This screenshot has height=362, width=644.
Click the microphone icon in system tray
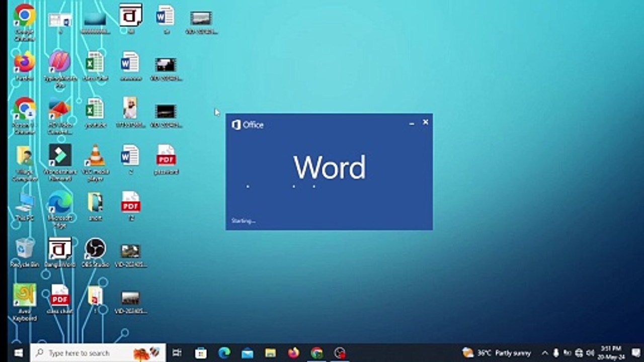click(x=556, y=353)
